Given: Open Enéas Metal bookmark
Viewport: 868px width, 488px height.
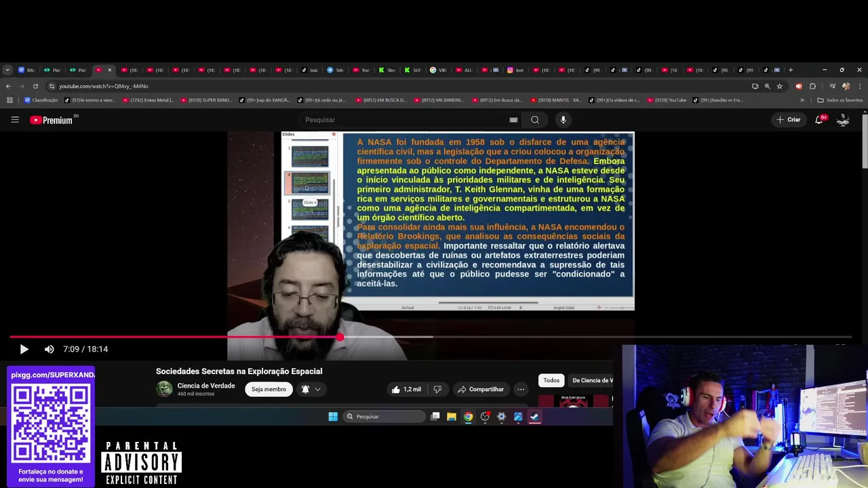Looking at the screenshot, I should [x=149, y=100].
